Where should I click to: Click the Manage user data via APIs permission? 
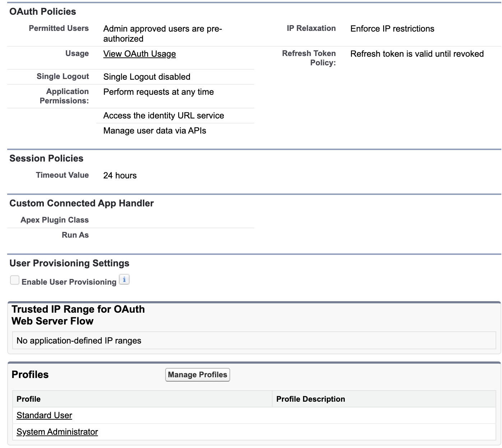click(155, 131)
